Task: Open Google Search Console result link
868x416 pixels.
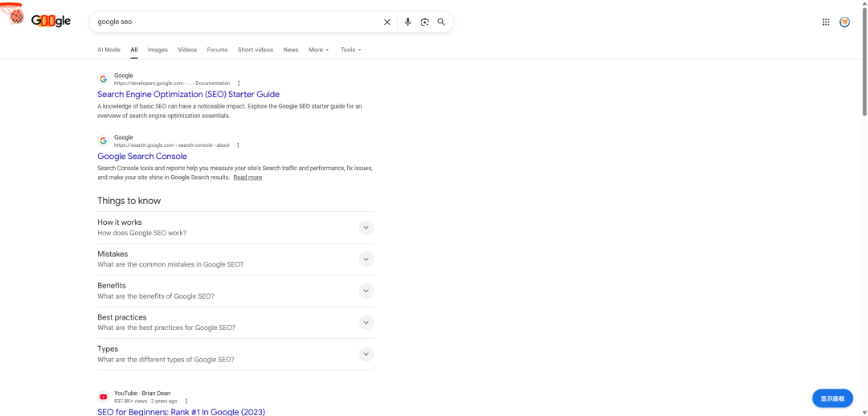Action: pyautogui.click(x=142, y=157)
